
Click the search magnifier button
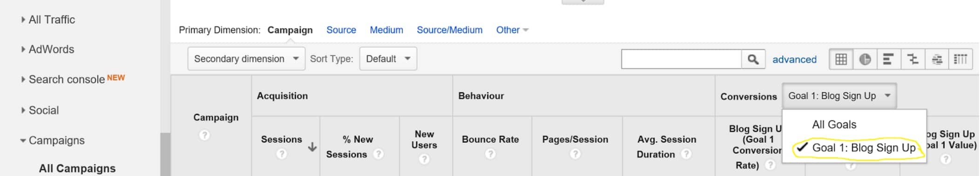click(753, 59)
